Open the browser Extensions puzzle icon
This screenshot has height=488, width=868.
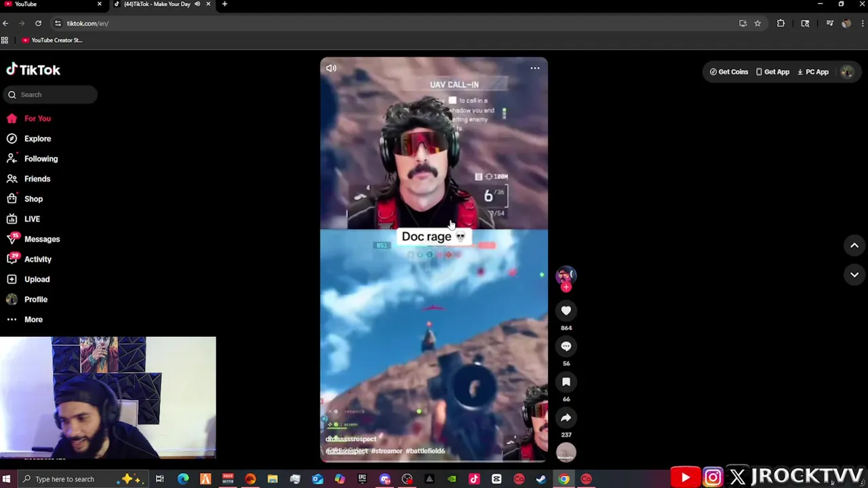(781, 23)
